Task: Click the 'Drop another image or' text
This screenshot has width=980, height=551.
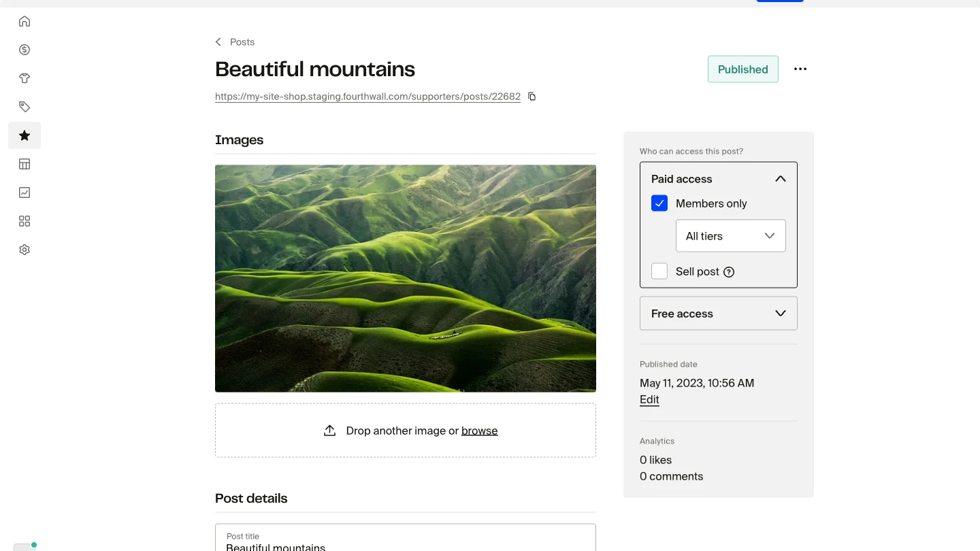Action: 402,431
